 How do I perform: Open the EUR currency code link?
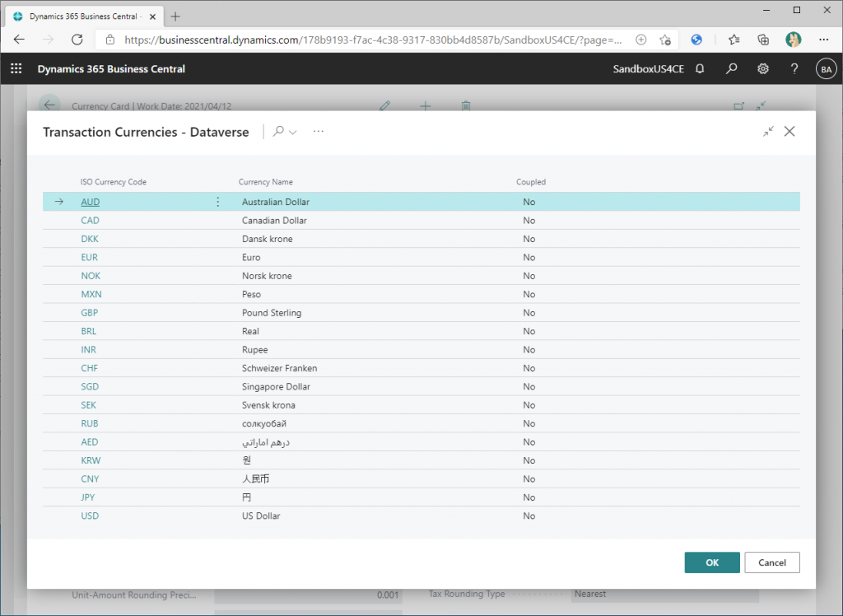89,258
